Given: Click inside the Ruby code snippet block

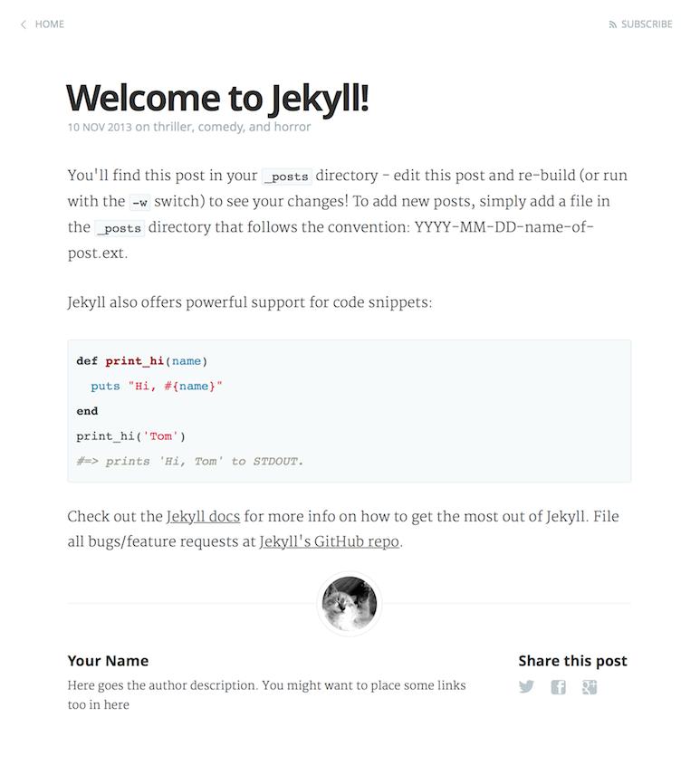Looking at the screenshot, I should pyautogui.click(x=349, y=411).
